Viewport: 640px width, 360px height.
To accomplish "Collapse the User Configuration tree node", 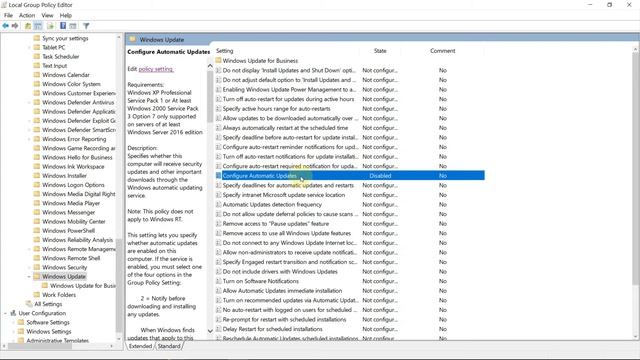I will pos(5,313).
